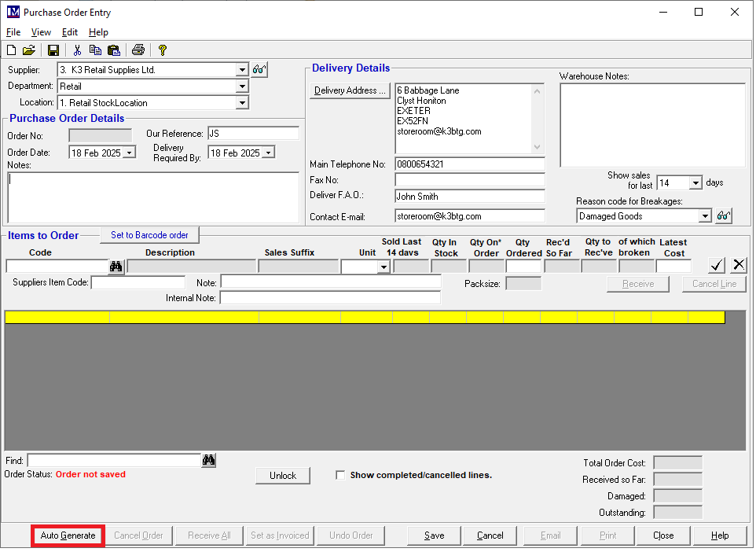
Task: Click the Auto Generate button
Action: 68,535
